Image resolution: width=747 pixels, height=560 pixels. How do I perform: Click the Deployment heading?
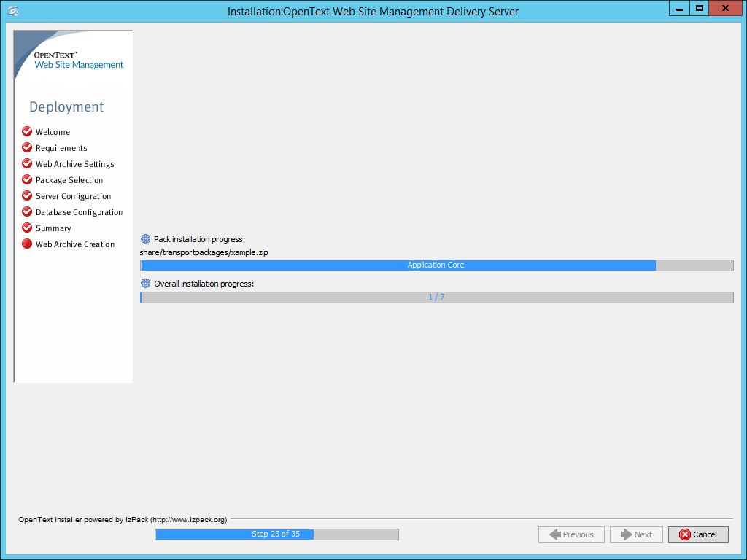tap(66, 107)
